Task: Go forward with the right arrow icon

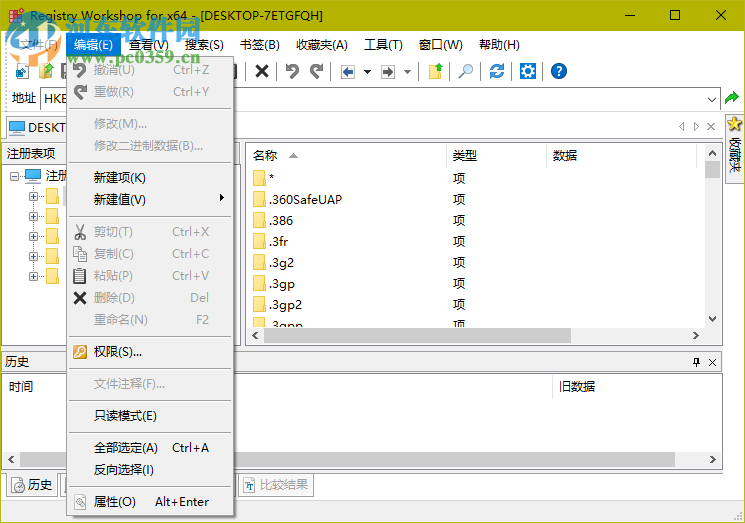Action: (388, 72)
